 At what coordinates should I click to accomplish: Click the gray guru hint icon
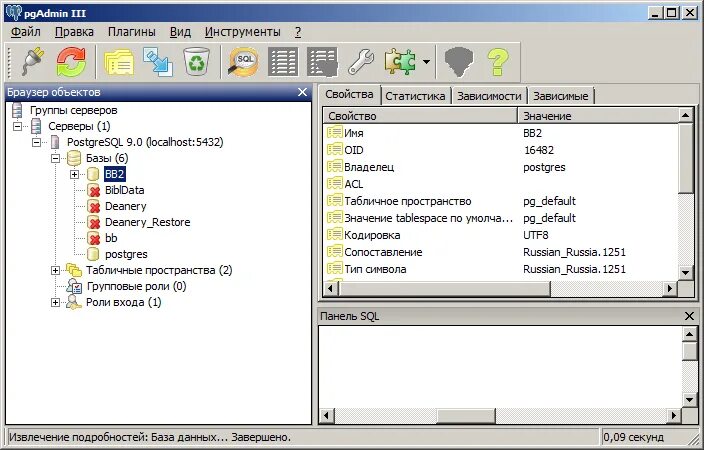pyautogui.click(x=458, y=62)
